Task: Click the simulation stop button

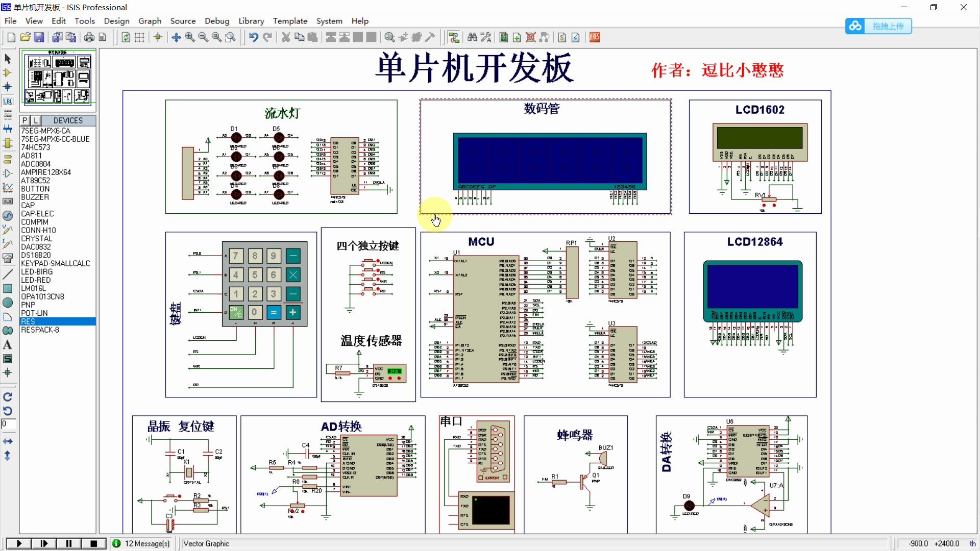Action: [x=94, y=543]
